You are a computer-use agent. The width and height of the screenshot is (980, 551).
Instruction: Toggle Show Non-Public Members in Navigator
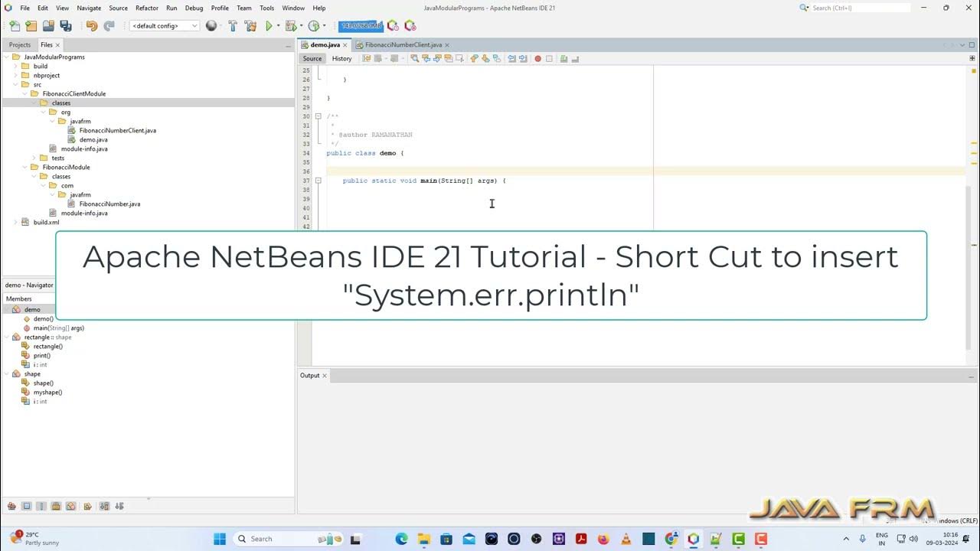pos(56,506)
